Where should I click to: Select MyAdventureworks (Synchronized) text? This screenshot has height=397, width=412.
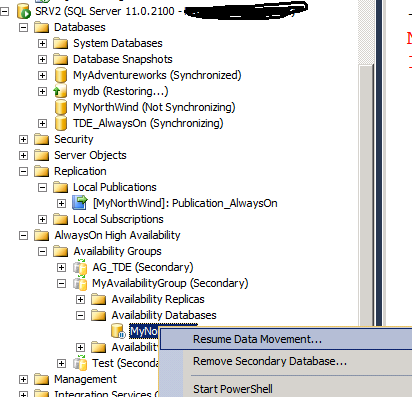pyautogui.click(x=157, y=75)
